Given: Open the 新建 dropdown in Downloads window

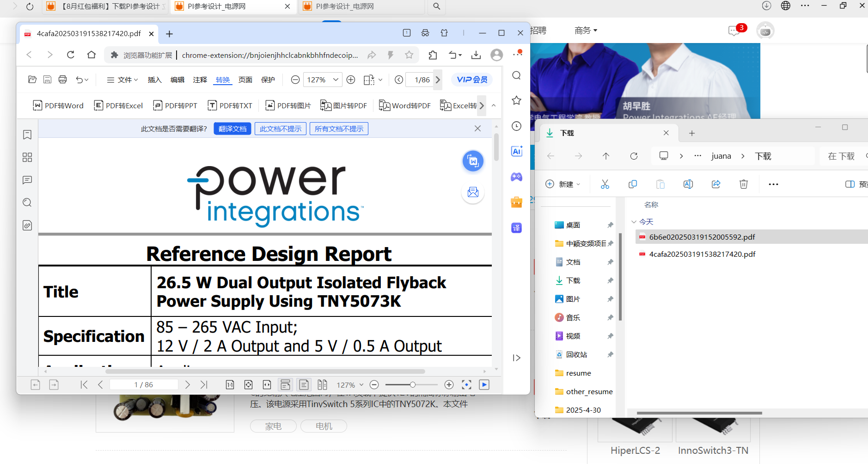Looking at the screenshot, I should click(563, 184).
